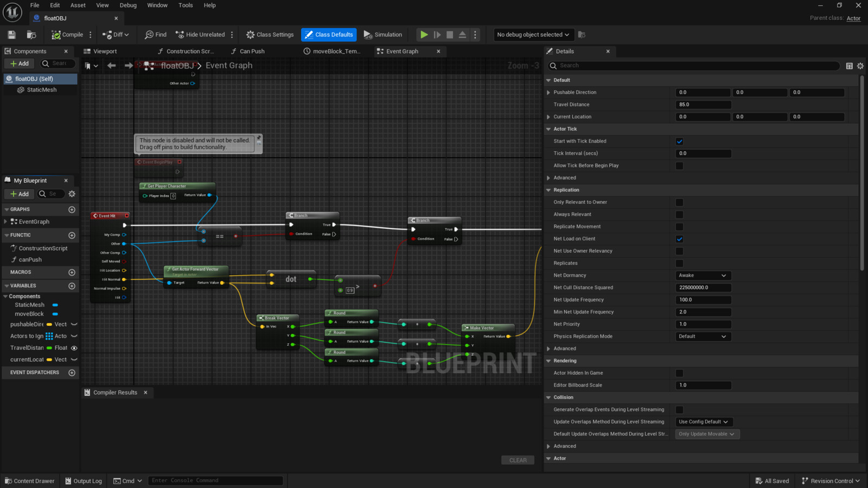Add a new macro
Viewport: 868px width, 488px height.
[x=72, y=272]
